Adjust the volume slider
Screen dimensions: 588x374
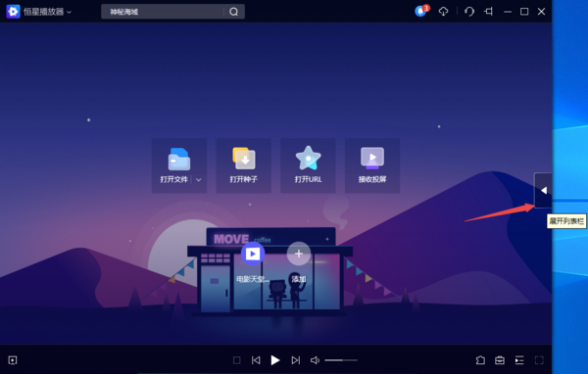[x=341, y=360]
